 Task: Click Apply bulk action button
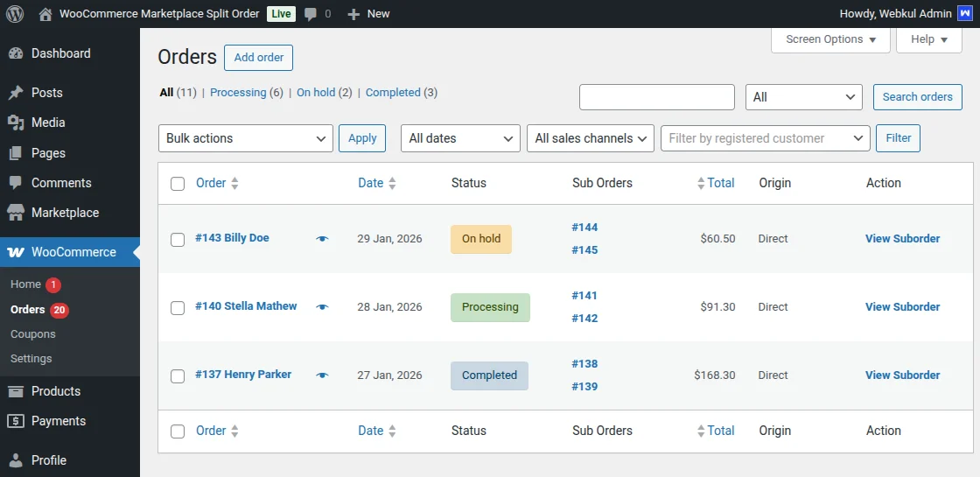click(x=362, y=138)
